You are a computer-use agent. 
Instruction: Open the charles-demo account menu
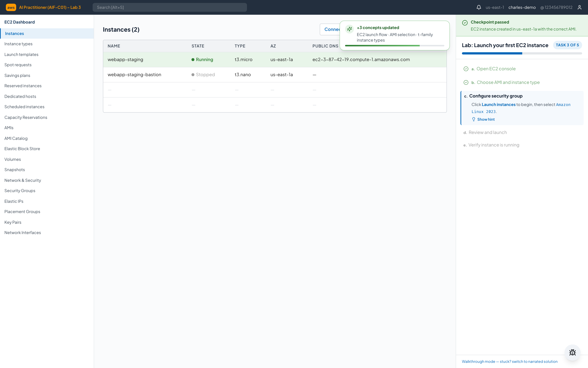[x=522, y=7]
